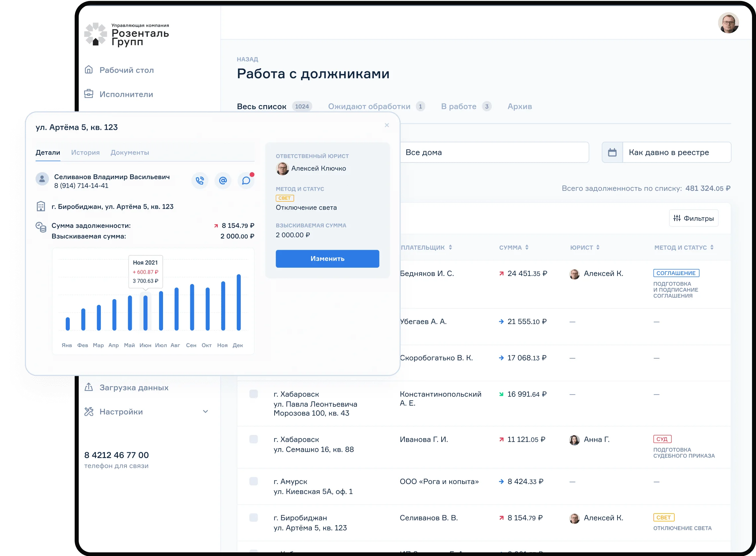Click the email @ icon for Селиванов
Image resolution: width=756 pixels, height=556 pixels.
(x=223, y=181)
